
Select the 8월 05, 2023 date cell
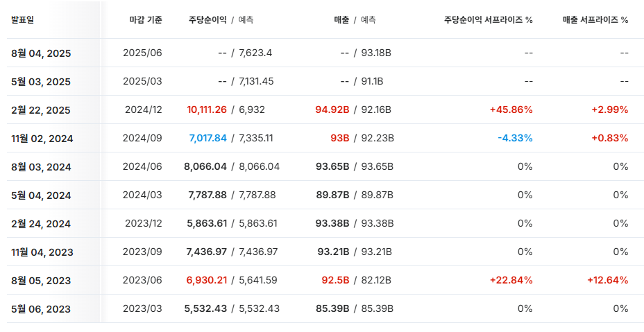click(x=41, y=281)
